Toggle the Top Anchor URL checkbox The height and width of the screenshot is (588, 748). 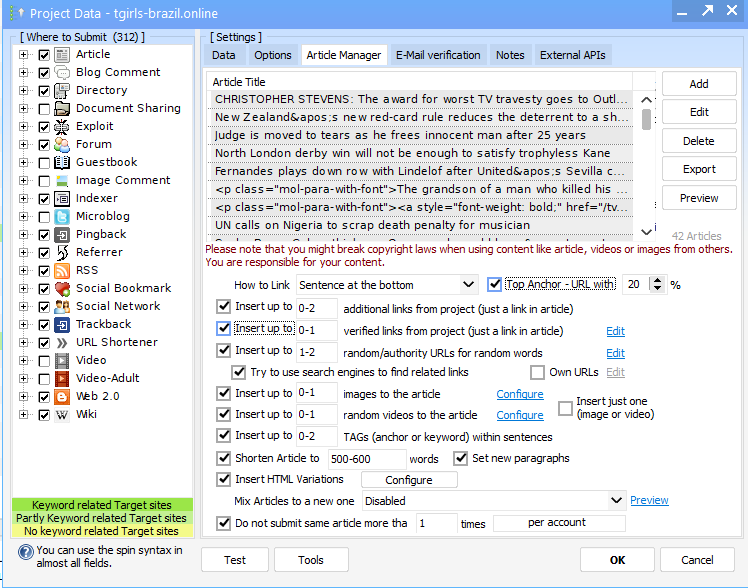pos(494,285)
